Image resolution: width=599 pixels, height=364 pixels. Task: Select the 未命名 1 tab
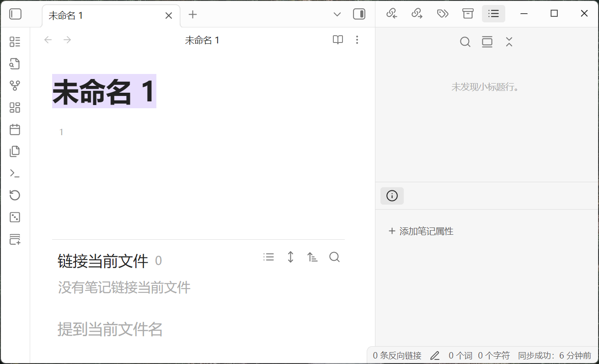(x=105, y=16)
